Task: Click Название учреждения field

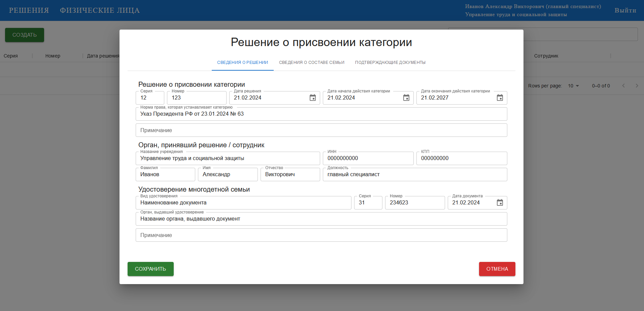Action: pyautogui.click(x=228, y=158)
